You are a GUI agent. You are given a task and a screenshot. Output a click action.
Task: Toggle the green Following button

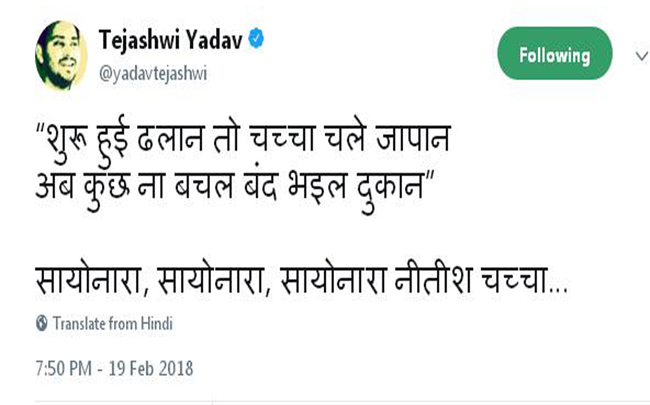554,54
